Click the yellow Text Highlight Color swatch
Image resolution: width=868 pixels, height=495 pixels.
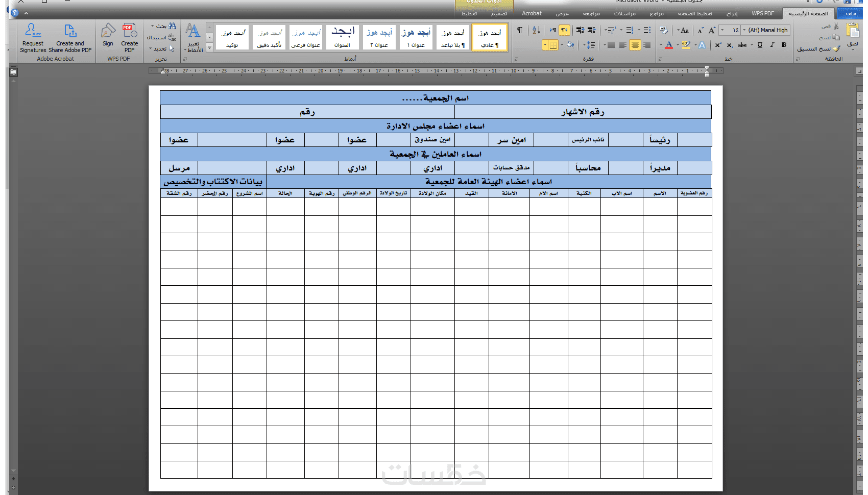pyautogui.click(x=686, y=45)
